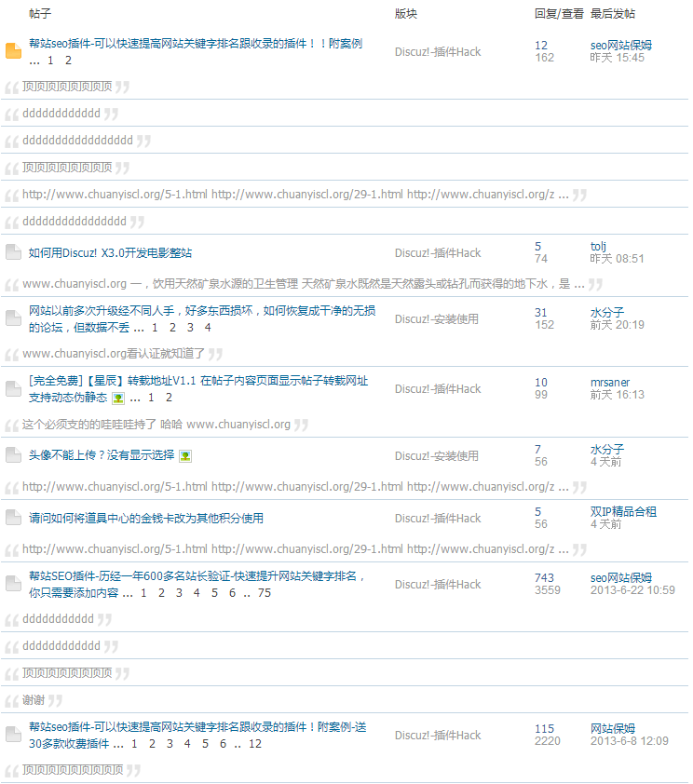Click the thread icon beside [完全免费]【星辰】转载地址V1.1
This screenshot has width=693, height=784.
(x=13, y=388)
